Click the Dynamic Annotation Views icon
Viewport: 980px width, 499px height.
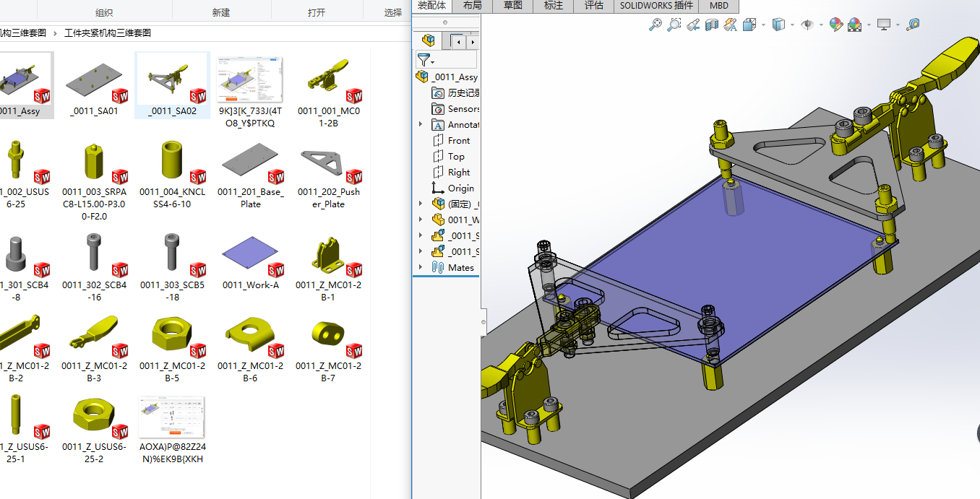[731, 25]
